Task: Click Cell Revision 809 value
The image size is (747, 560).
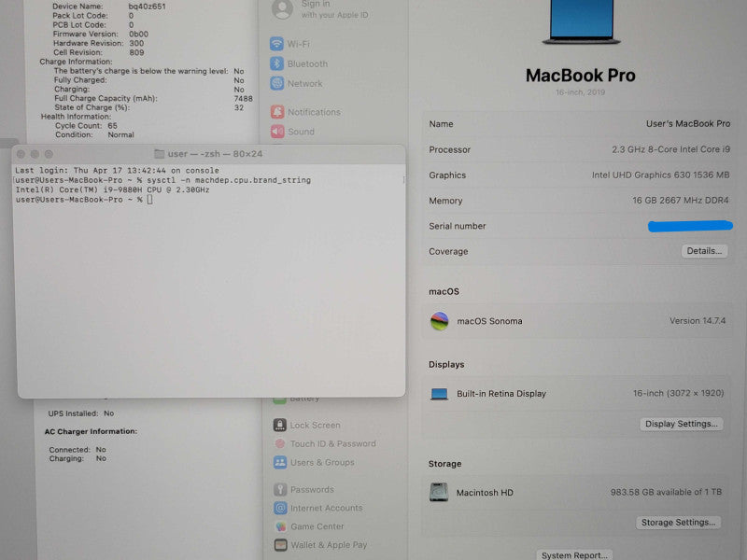Action: point(136,52)
